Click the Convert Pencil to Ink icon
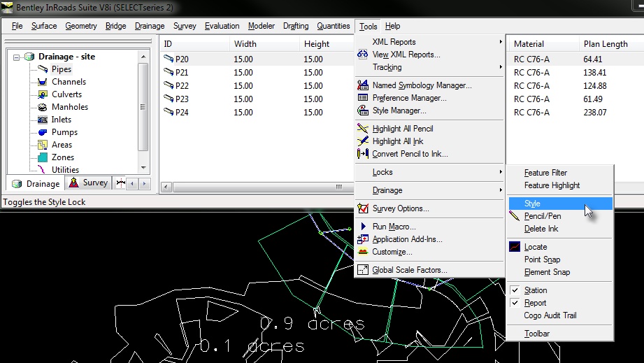The width and height of the screenshot is (644, 363). pyautogui.click(x=363, y=154)
